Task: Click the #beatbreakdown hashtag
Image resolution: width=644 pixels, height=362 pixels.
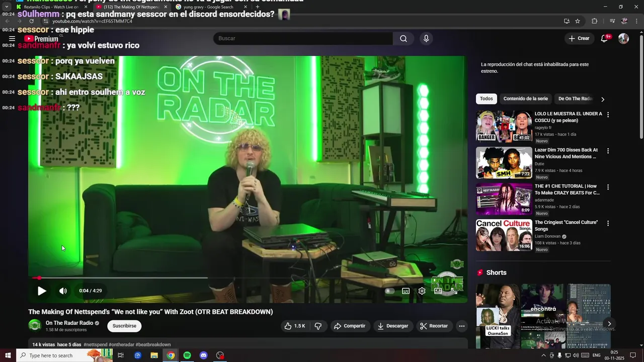Action: (153, 345)
